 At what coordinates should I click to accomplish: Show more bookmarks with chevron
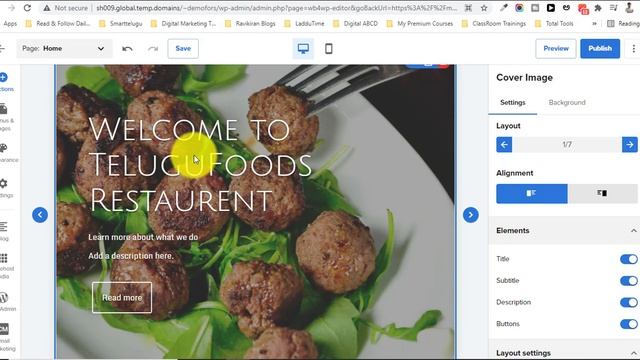click(x=594, y=24)
